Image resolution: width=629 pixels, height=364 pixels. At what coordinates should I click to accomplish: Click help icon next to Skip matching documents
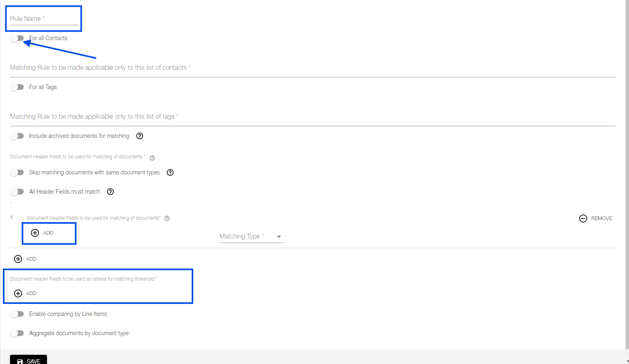tap(170, 172)
